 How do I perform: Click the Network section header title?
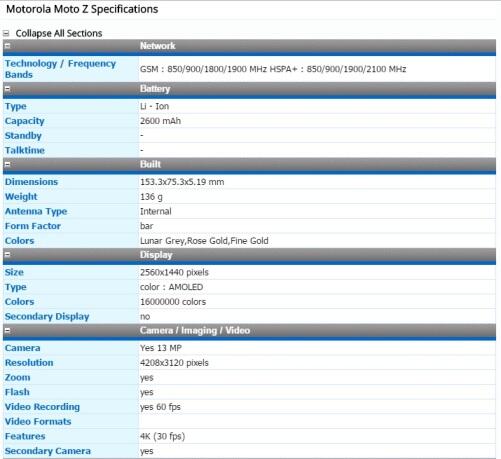coord(158,46)
